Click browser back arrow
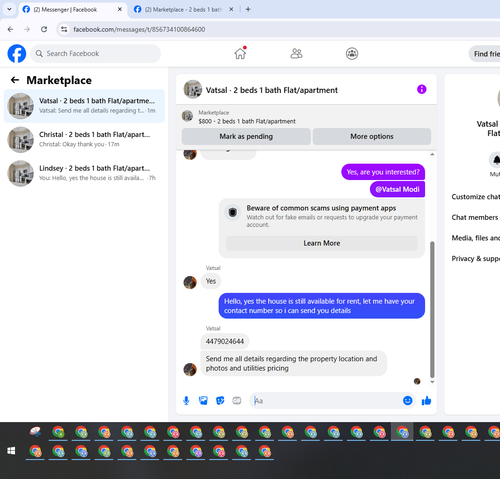 (10, 29)
